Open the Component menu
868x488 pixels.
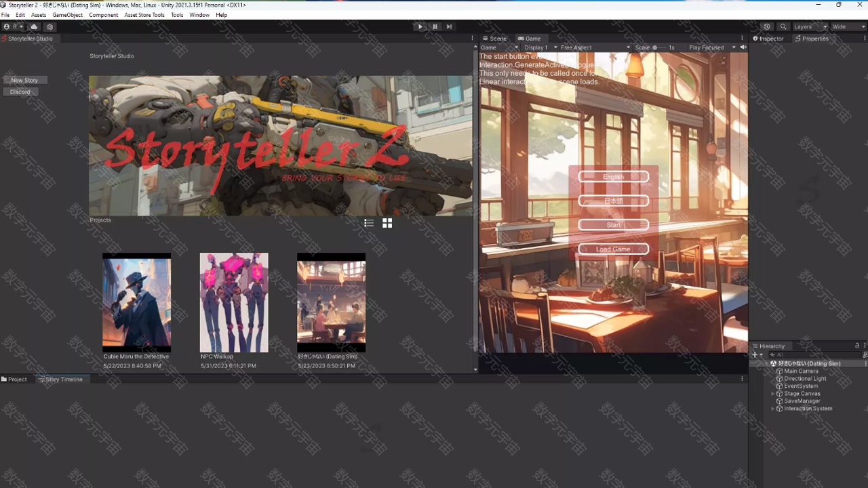pyautogui.click(x=103, y=15)
